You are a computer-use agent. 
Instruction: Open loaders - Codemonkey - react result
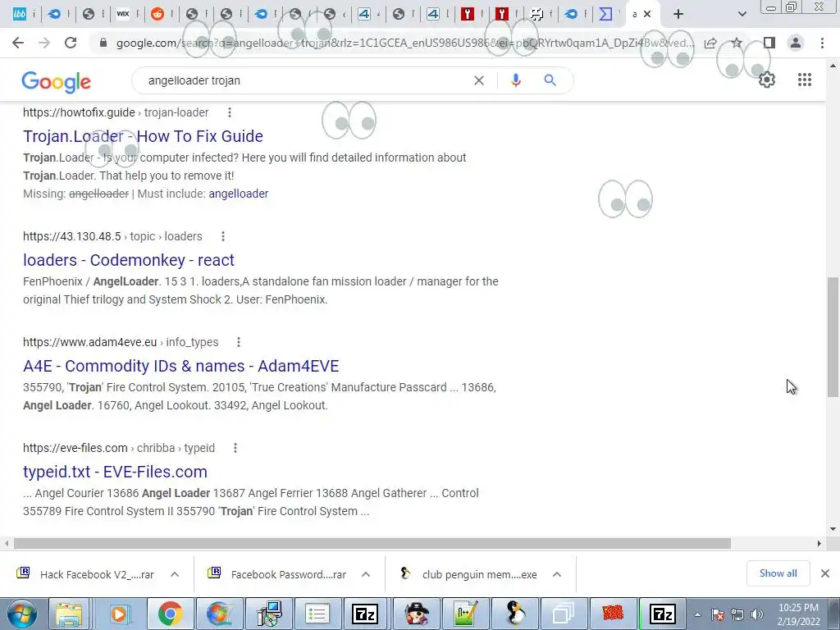(x=129, y=260)
